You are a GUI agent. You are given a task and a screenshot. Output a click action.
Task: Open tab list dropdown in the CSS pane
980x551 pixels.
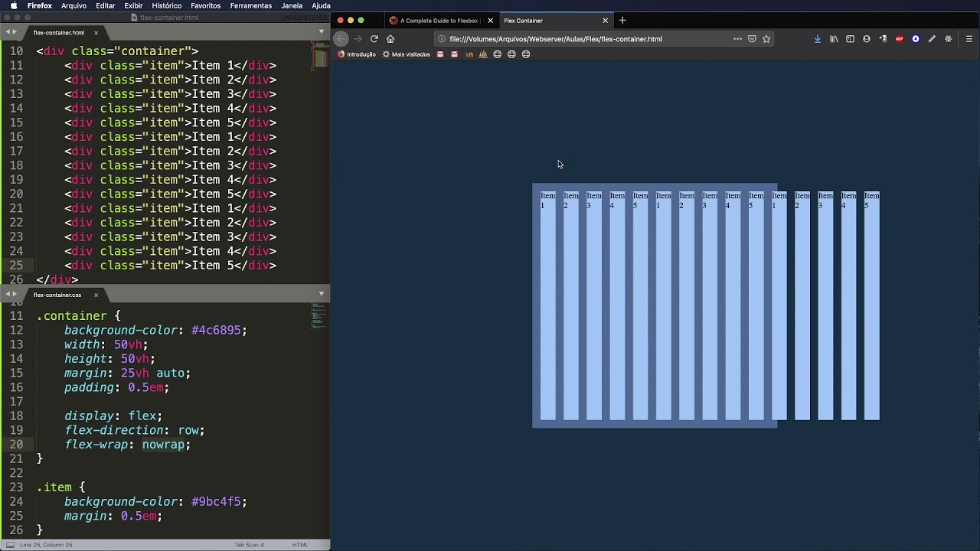(322, 294)
